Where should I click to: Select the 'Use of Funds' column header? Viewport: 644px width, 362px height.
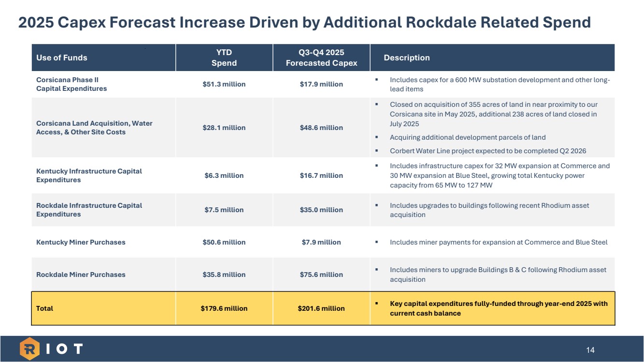[62, 58]
